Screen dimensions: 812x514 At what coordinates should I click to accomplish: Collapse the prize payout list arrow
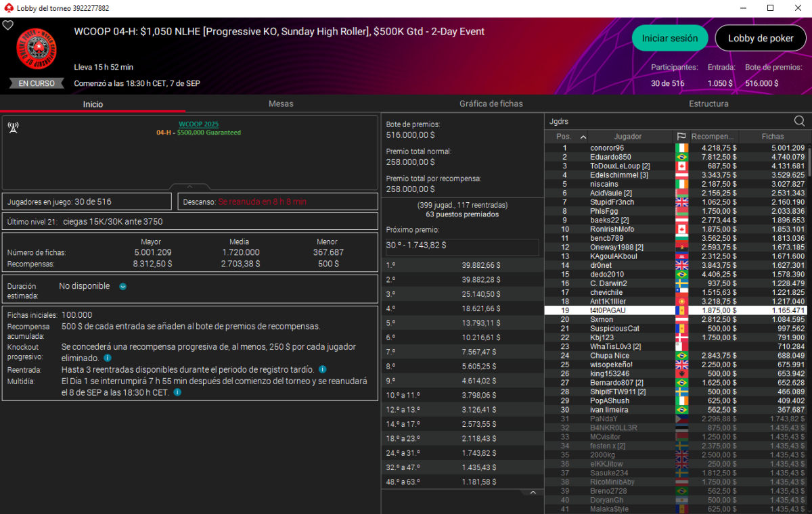pyautogui.click(x=533, y=493)
